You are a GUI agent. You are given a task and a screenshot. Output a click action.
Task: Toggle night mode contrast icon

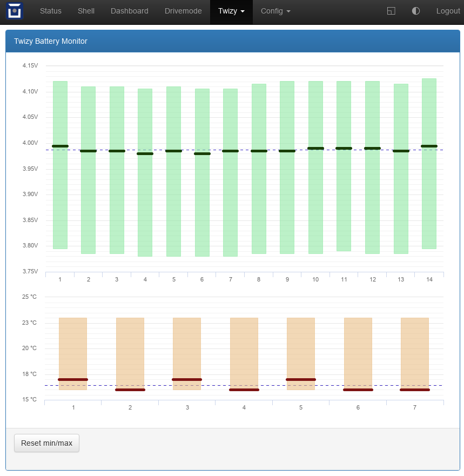pyautogui.click(x=415, y=11)
